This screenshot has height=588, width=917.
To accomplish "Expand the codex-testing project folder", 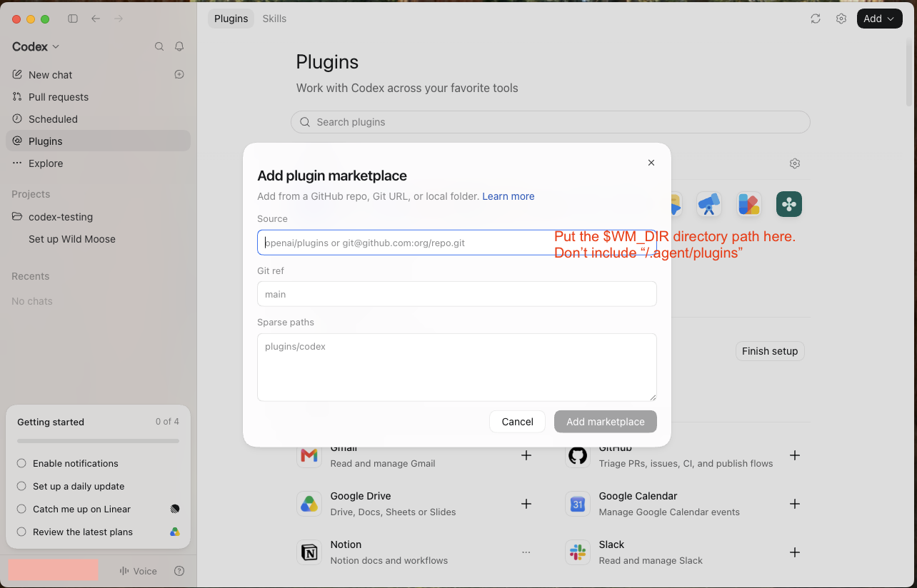I will (98, 217).
